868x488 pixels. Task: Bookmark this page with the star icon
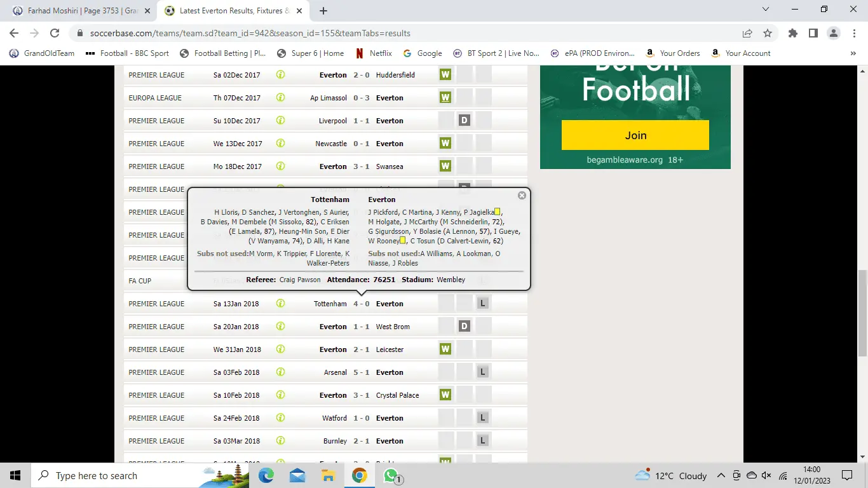pos(768,33)
